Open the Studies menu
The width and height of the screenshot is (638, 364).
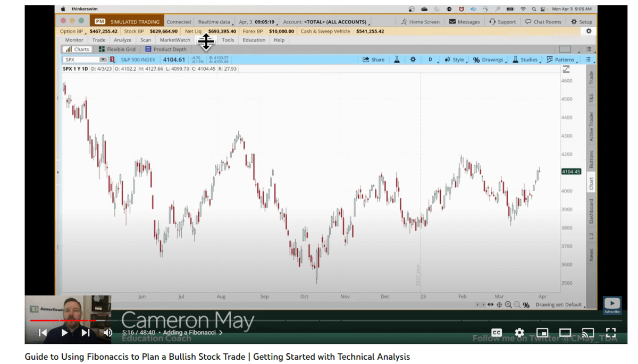pyautogui.click(x=525, y=60)
